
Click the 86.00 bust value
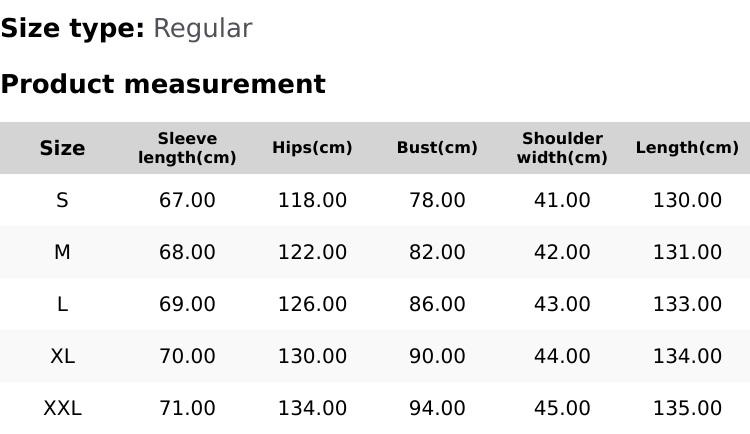pos(437,304)
